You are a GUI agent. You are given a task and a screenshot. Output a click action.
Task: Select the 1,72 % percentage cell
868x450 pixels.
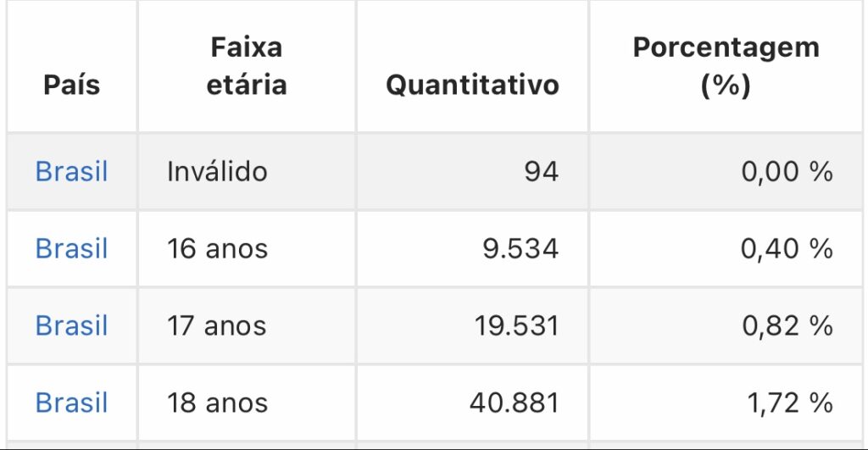pyautogui.click(x=726, y=403)
